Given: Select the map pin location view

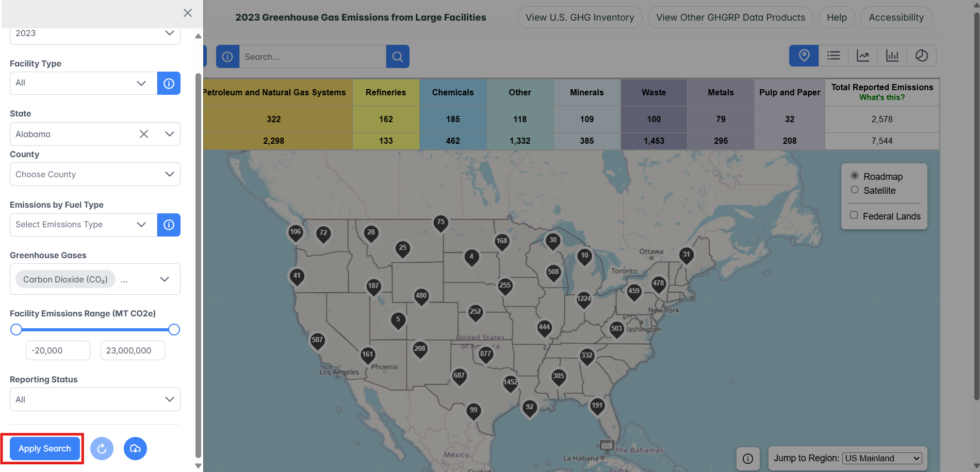Looking at the screenshot, I should 804,56.
